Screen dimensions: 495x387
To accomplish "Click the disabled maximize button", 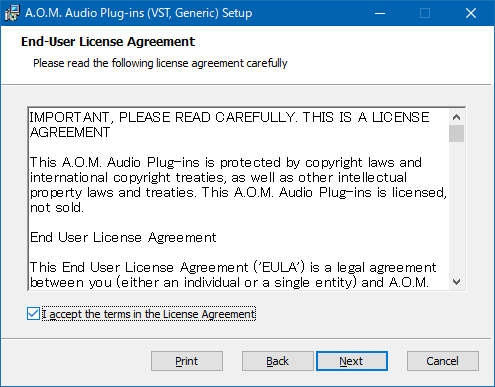I will tap(425, 13).
